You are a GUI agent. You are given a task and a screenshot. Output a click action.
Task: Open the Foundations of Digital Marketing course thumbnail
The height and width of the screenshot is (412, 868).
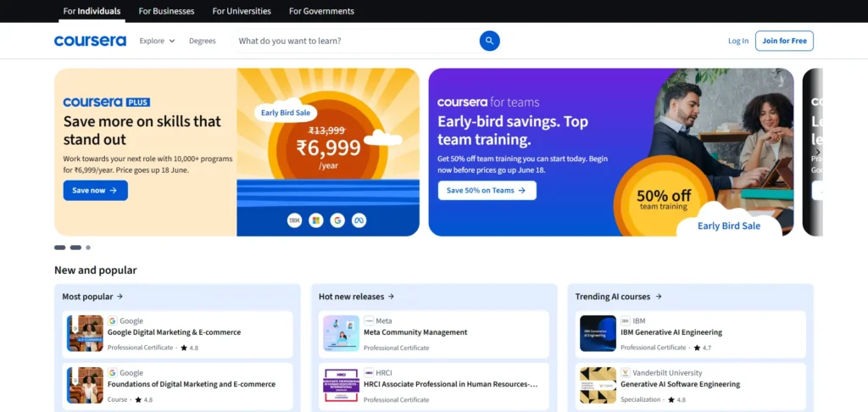pos(85,386)
